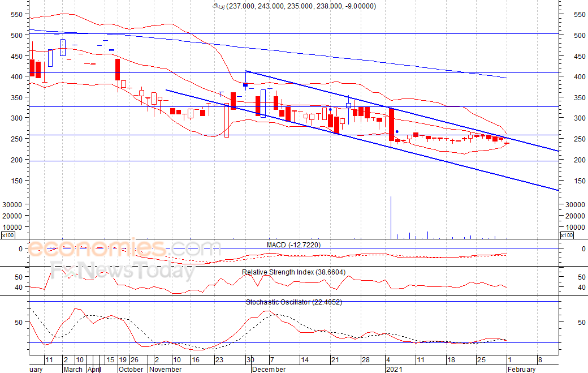Click the RSI 50 label on left axis
588x373 pixels.
tap(19, 277)
